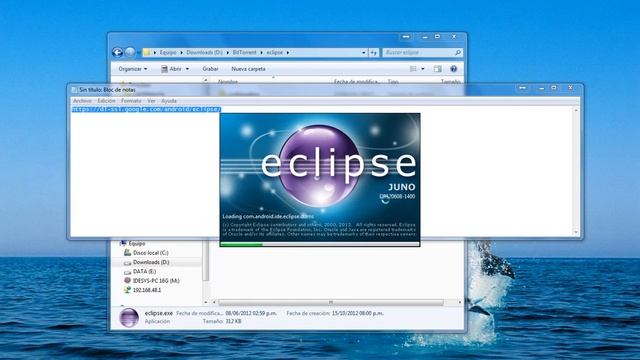Select eclipse in the breadcrumb path
The height and width of the screenshot is (360, 640).
pos(274,53)
